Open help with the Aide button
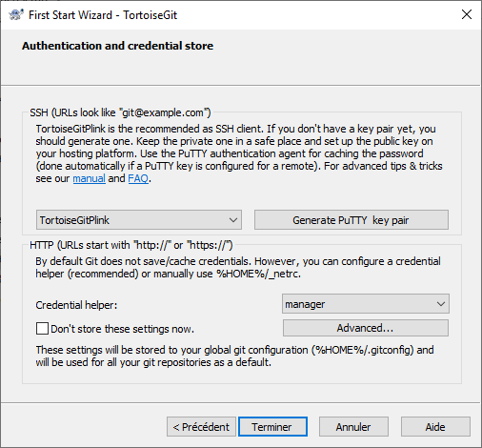The width and height of the screenshot is (482, 448). pos(435,427)
